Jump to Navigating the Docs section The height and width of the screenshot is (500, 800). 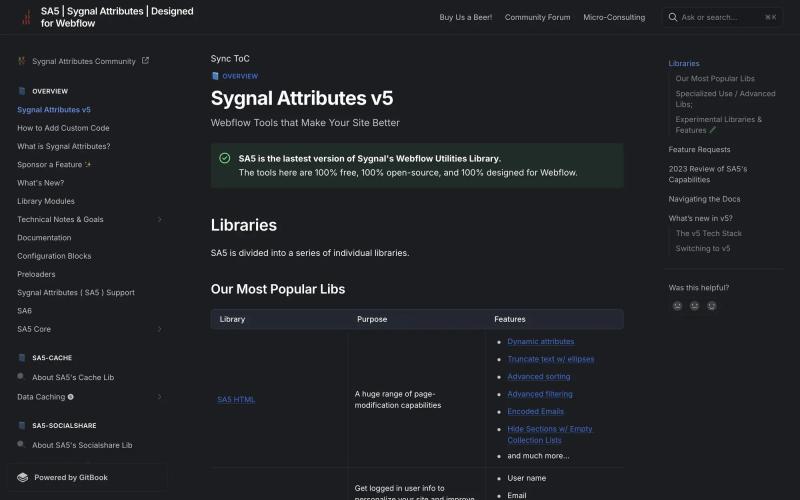704,199
